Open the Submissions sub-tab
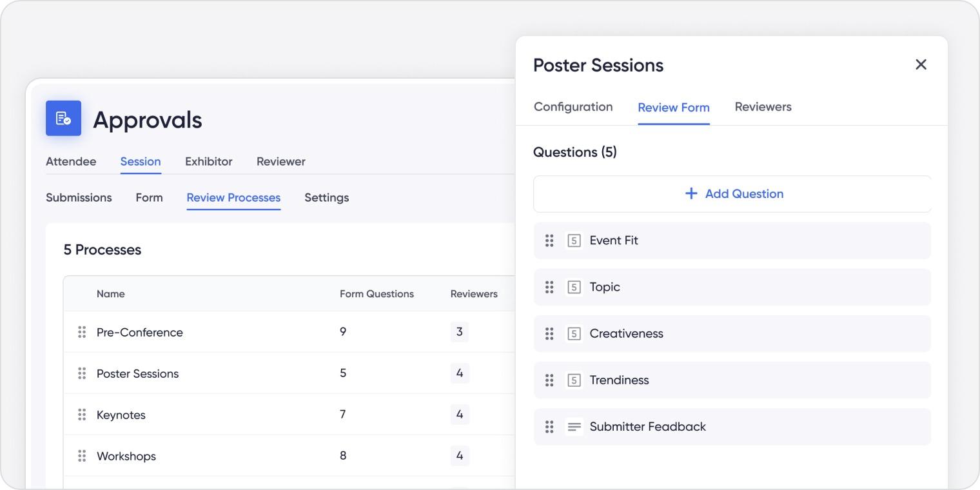 79,197
